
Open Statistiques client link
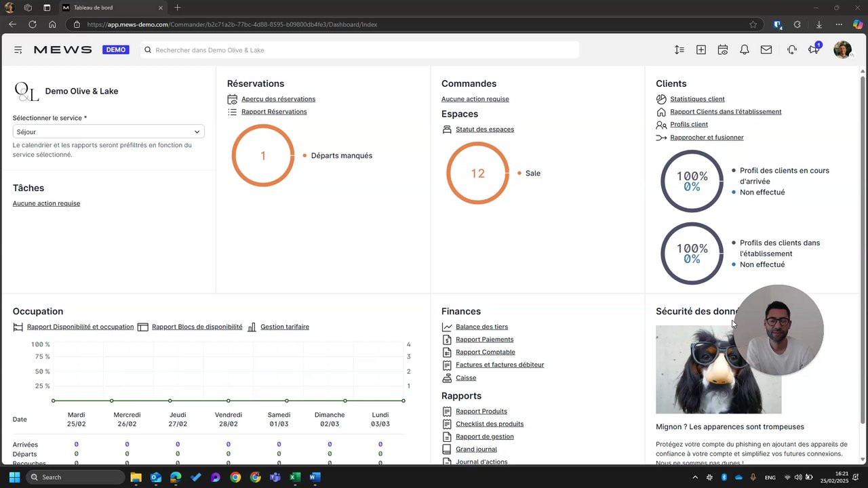click(697, 99)
